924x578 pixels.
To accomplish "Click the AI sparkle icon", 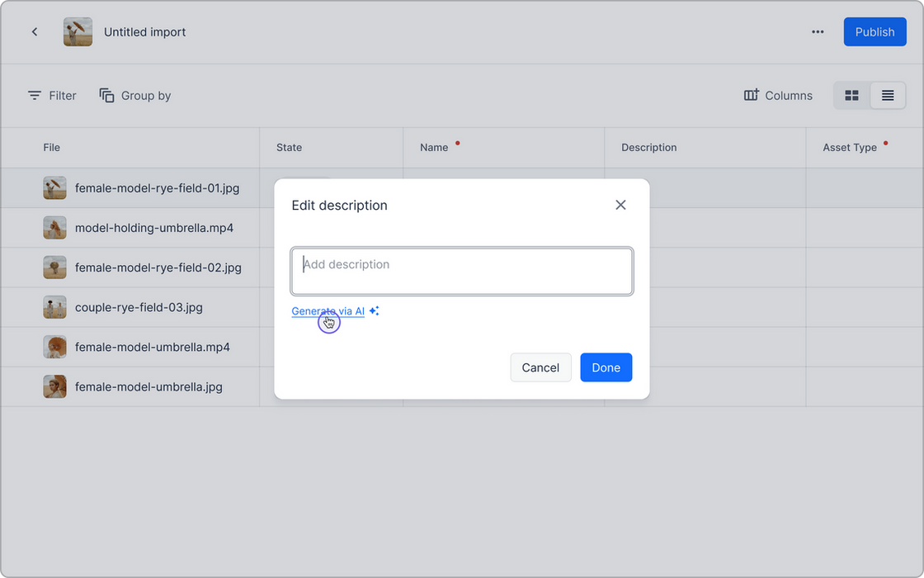I will (375, 311).
